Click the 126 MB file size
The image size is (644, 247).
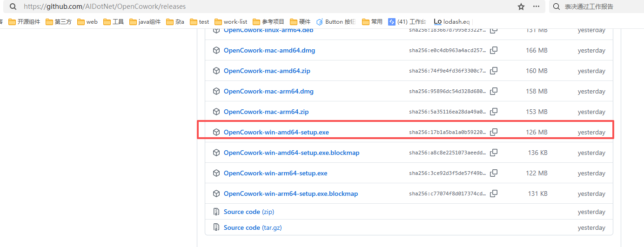click(537, 132)
